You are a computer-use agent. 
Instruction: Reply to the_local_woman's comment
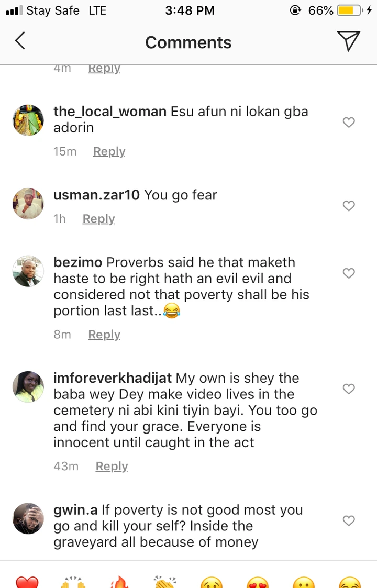coord(109,151)
